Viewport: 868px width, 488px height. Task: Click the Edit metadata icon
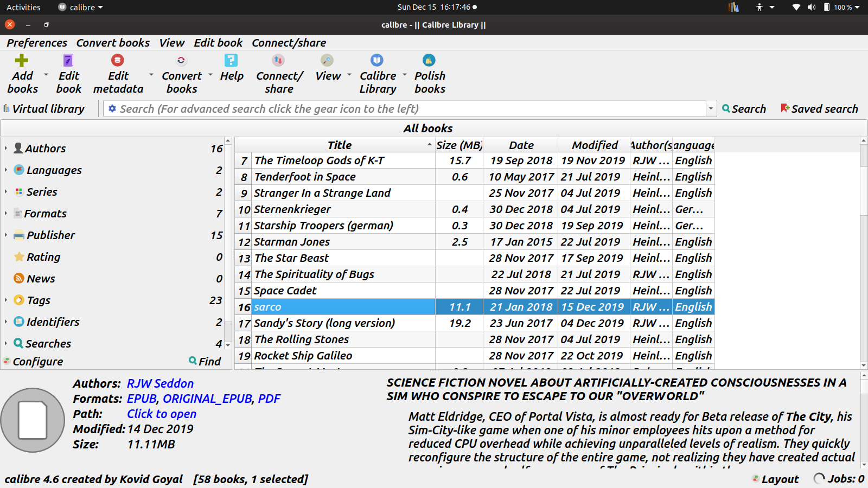click(118, 60)
